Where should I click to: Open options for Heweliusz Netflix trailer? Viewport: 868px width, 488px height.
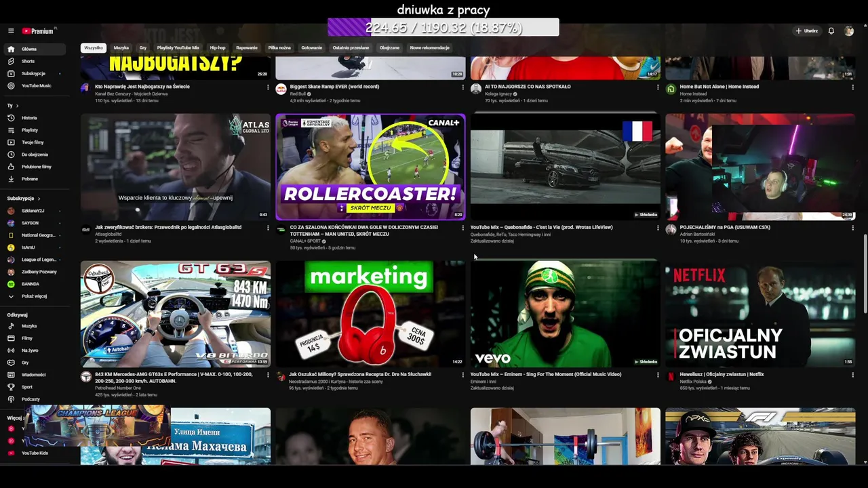(x=853, y=375)
